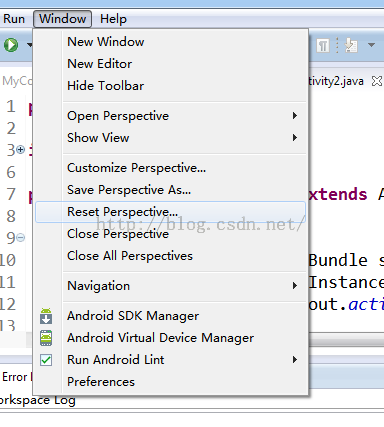The height and width of the screenshot is (427, 384).
Task: Collapse the code block on line 9
Action: (x=21, y=238)
